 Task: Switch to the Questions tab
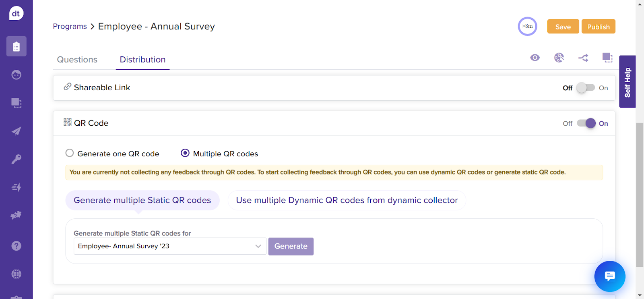77,60
